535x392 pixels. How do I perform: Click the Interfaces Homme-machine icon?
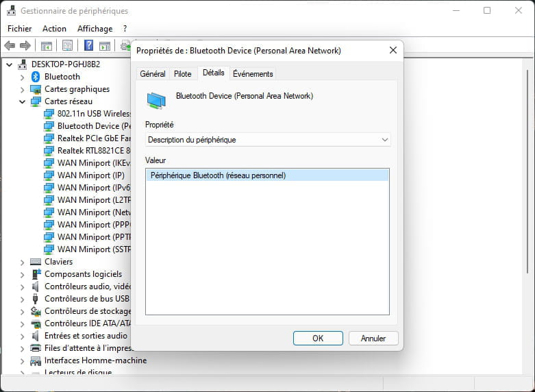(36, 360)
